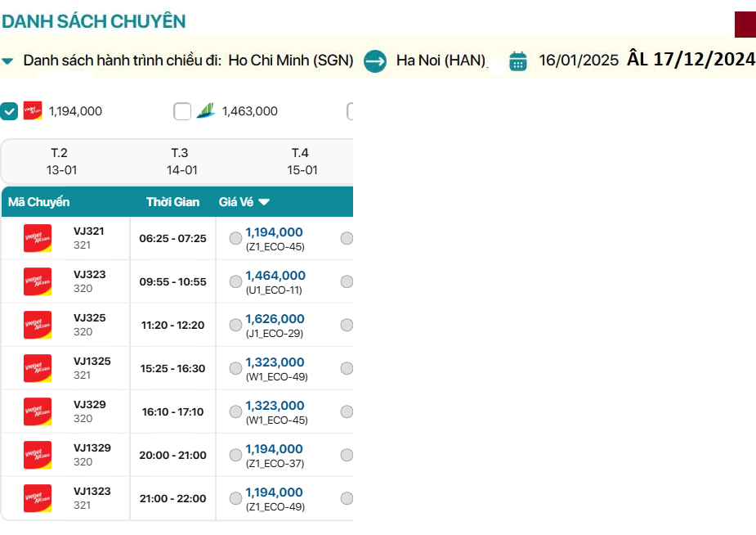Switch to the T.2 13-01 date tab

tap(59, 161)
